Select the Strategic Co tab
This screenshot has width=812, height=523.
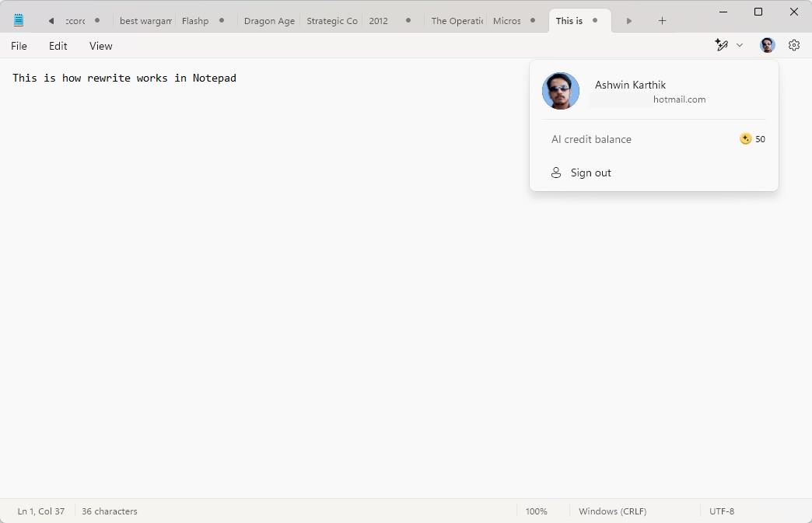(331, 21)
